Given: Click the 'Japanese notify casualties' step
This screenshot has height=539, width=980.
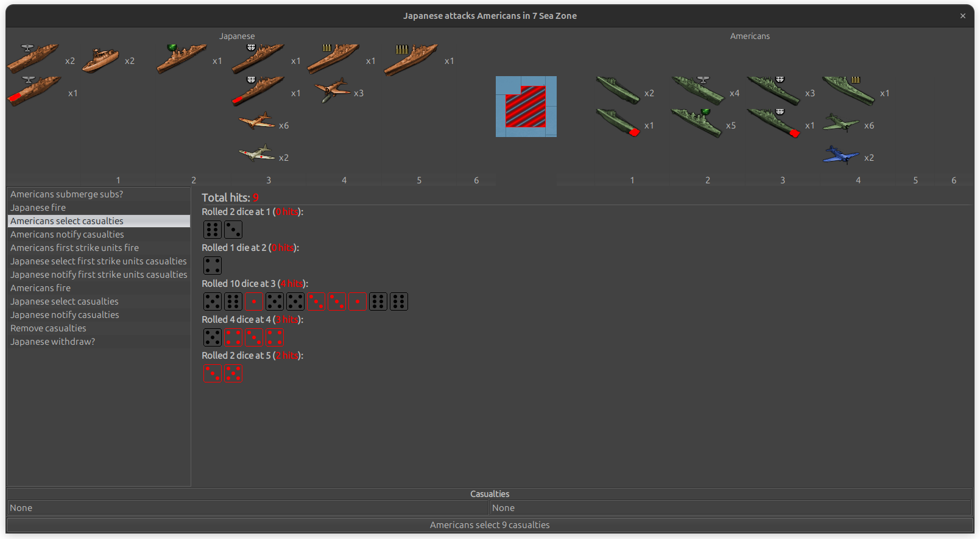Looking at the screenshot, I should (99, 315).
